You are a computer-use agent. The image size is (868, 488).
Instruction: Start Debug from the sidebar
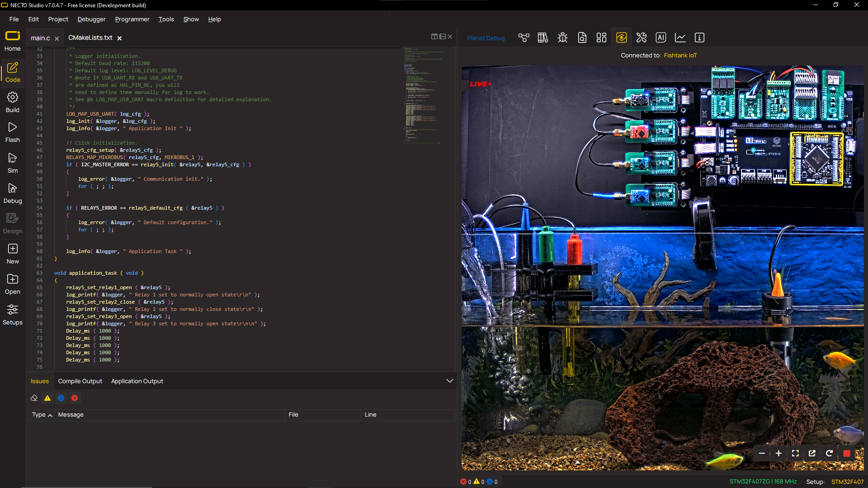(x=13, y=193)
